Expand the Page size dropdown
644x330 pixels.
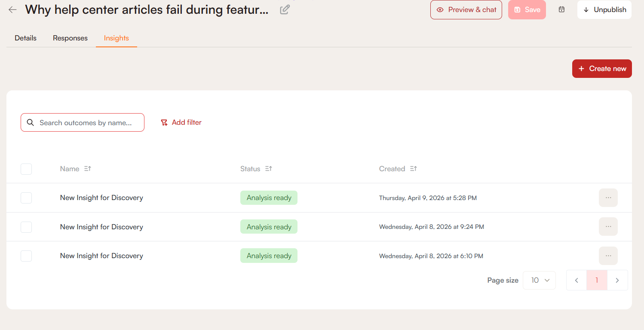pos(539,280)
